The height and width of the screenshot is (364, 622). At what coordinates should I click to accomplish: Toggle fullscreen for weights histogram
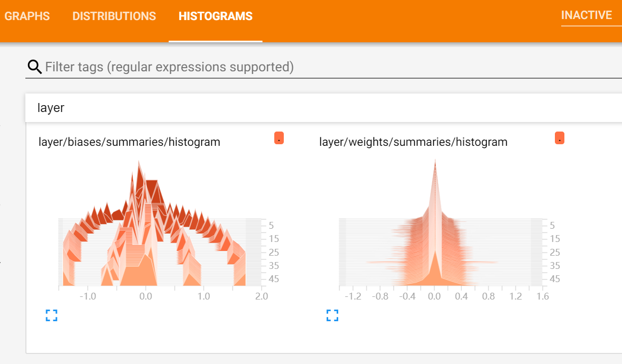click(332, 315)
